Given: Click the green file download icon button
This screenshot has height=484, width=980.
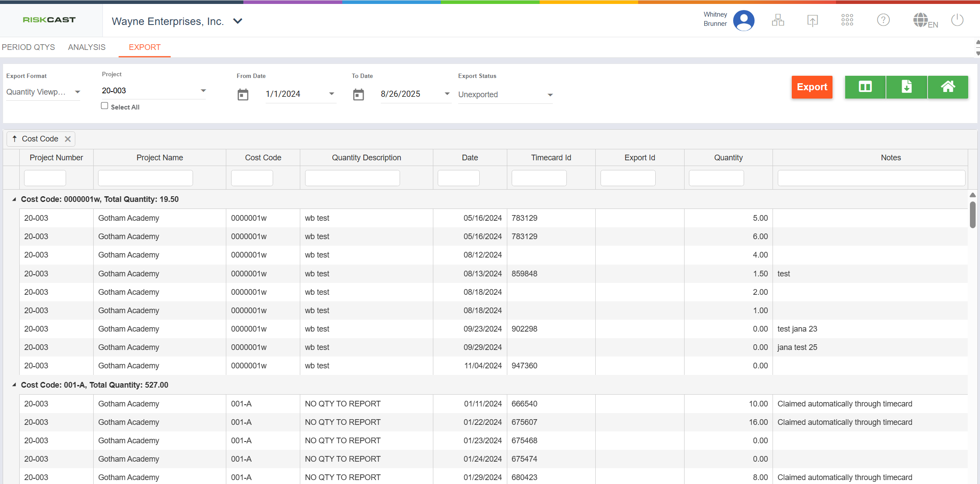Looking at the screenshot, I should click(906, 87).
